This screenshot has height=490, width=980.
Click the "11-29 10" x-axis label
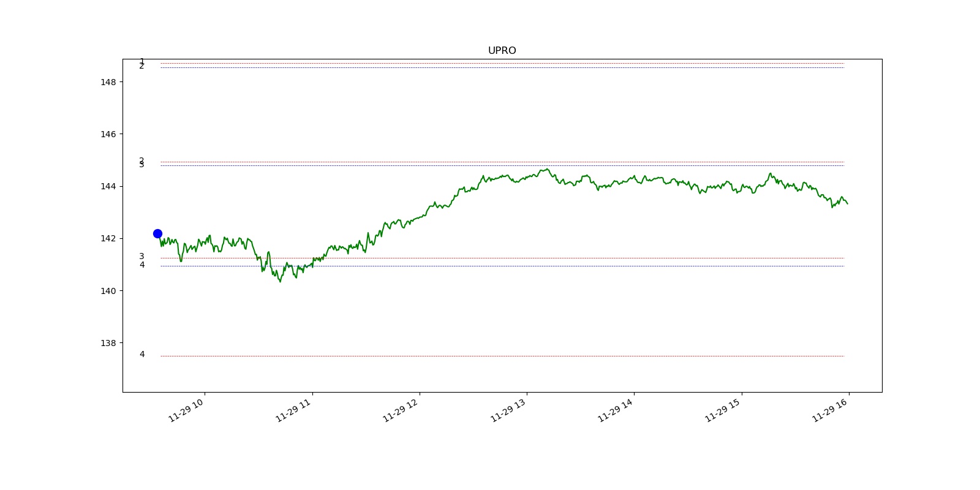tap(186, 410)
